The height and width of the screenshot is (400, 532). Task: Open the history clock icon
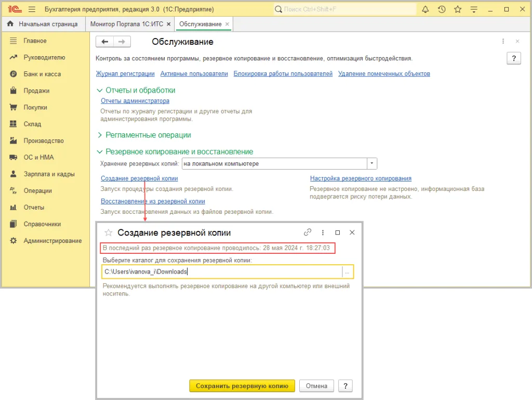click(x=442, y=9)
